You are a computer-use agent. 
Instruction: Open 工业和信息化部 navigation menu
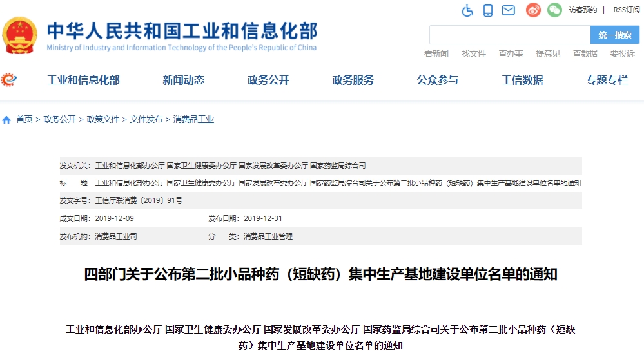(83, 80)
